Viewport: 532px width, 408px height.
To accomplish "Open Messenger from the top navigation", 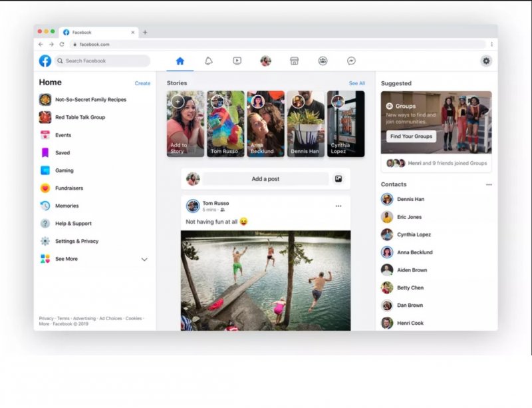I will [351, 61].
